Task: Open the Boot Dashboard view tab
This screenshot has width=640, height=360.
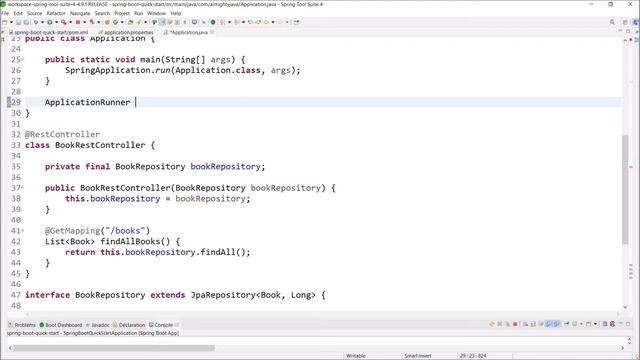Action: 61,325
